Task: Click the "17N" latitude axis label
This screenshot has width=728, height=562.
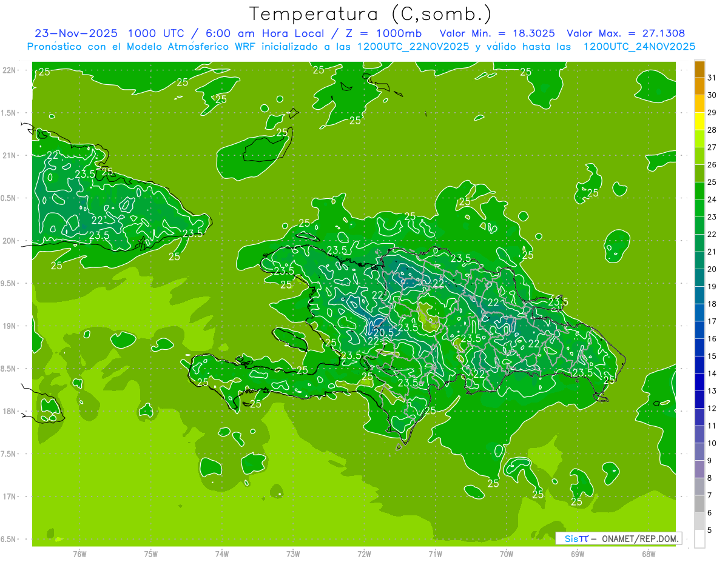Action: (9, 497)
